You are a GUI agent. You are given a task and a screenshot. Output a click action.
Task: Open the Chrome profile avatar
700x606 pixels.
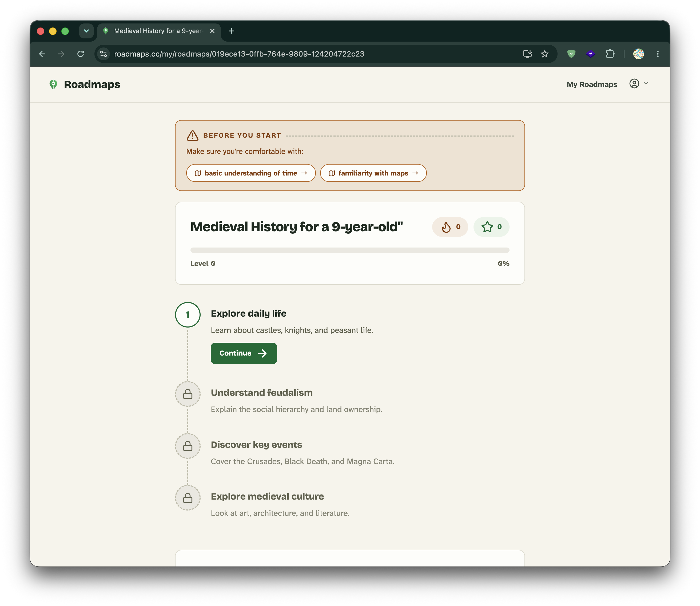[x=638, y=54]
